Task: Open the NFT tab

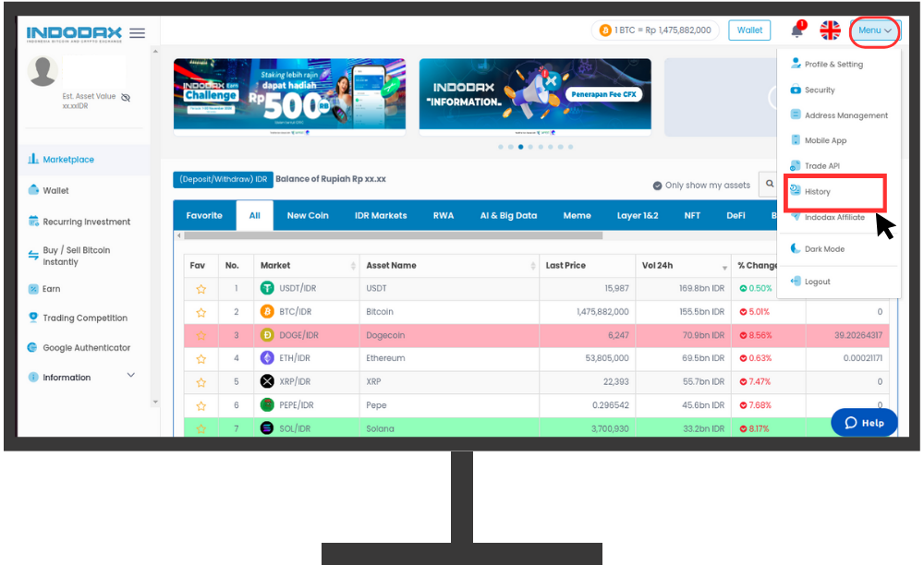Action: coord(692,215)
